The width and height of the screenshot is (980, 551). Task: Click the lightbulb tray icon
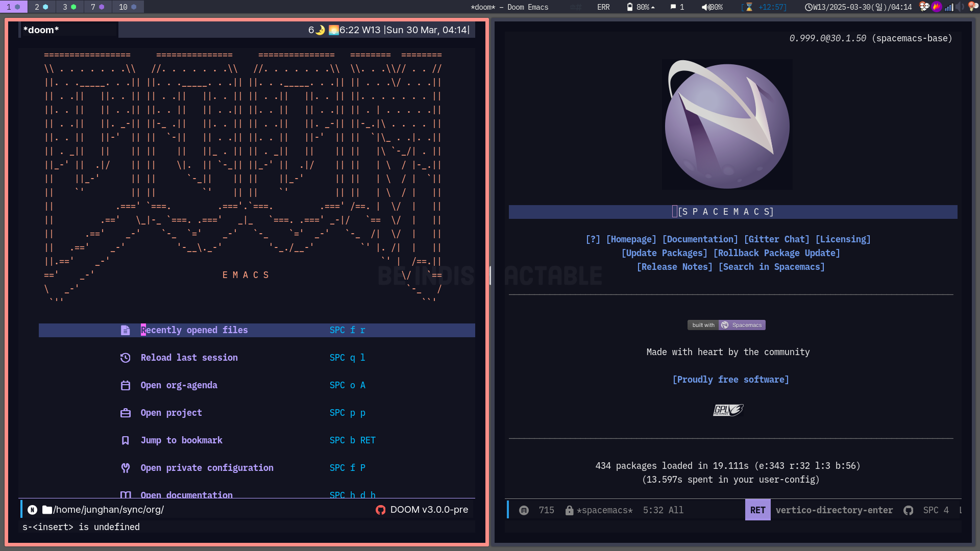coord(973,7)
